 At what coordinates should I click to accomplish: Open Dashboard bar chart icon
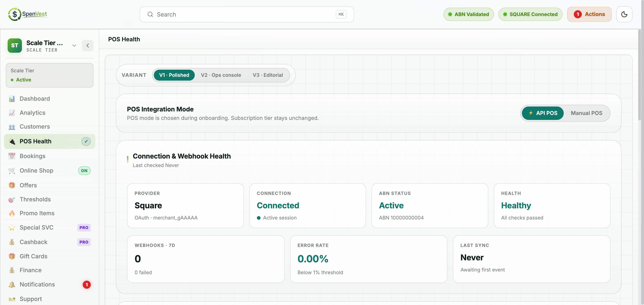coord(12,99)
